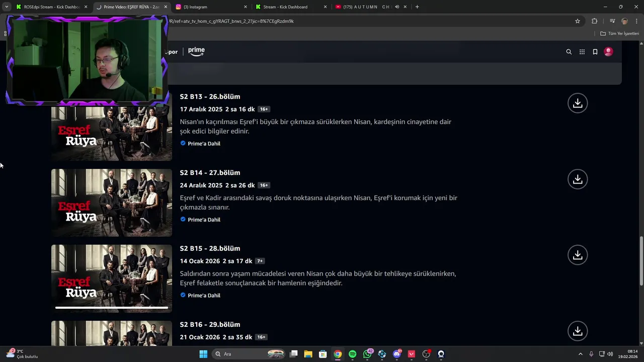Open episode 28.bölüm thumbnail
644x362 pixels.
[112, 279]
